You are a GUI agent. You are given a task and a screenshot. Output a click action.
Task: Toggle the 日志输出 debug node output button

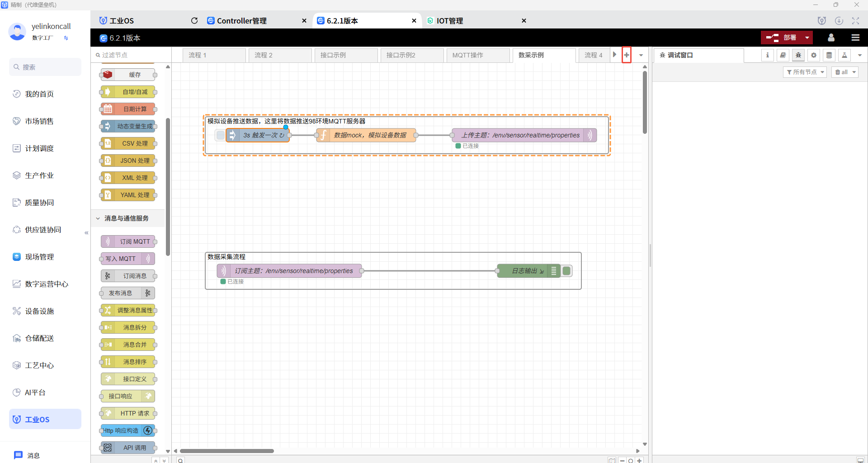(566, 271)
